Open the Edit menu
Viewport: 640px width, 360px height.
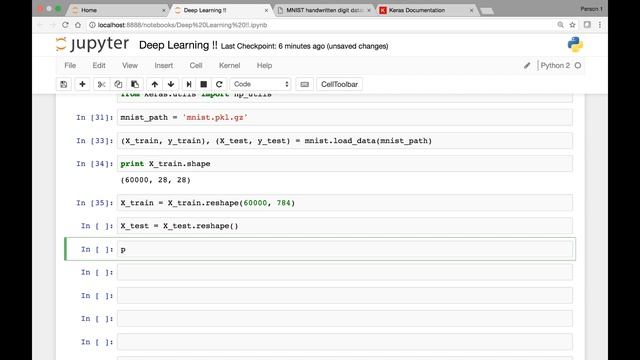tap(99, 65)
